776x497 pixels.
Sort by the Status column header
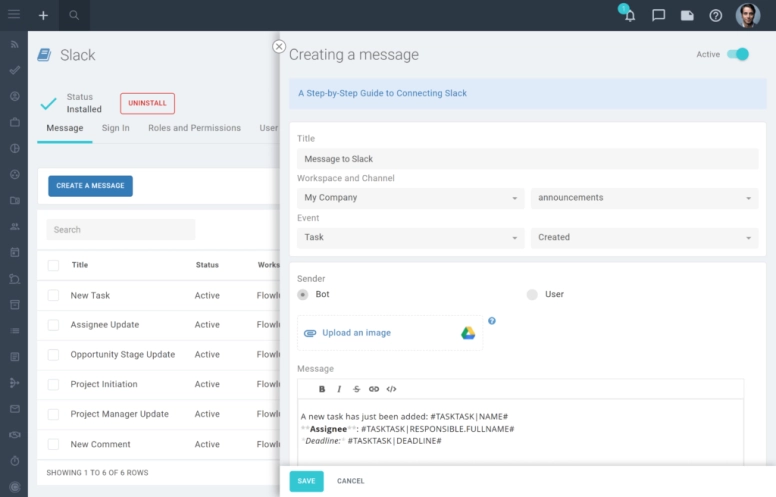point(207,265)
